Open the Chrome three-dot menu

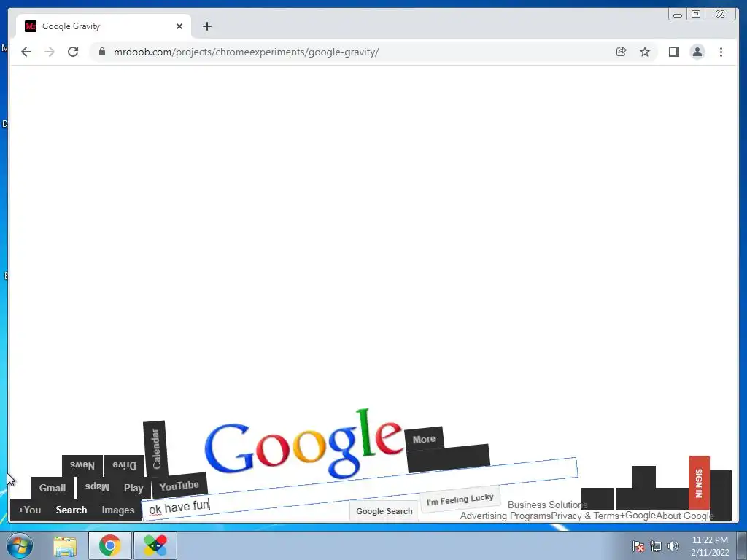pos(721,52)
